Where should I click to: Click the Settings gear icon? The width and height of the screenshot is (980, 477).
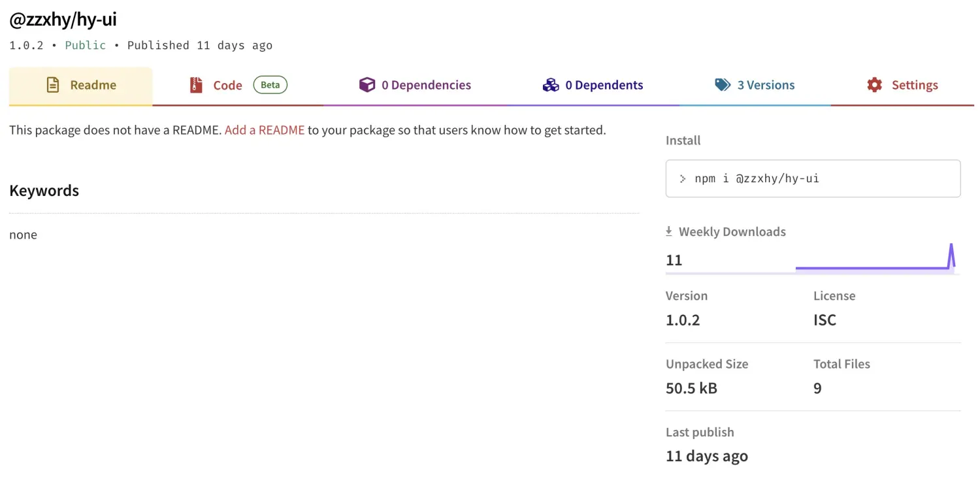(x=874, y=85)
